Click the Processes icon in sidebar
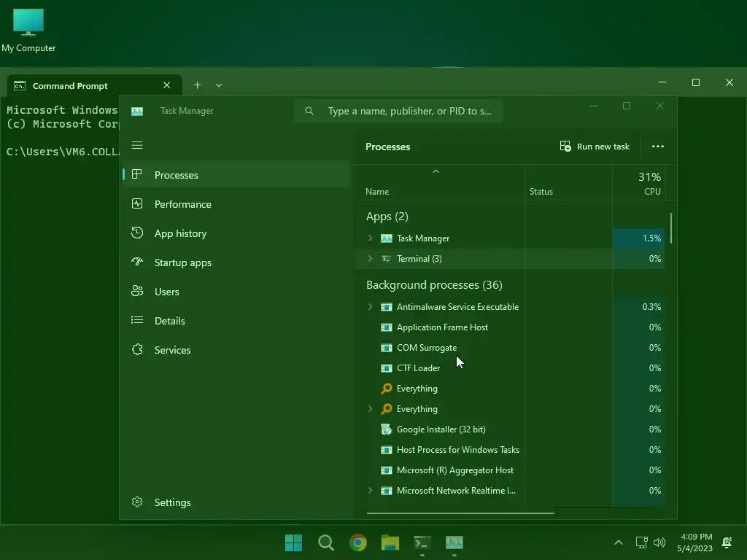Viewport: 747px width, 560px height. (136, 174)
